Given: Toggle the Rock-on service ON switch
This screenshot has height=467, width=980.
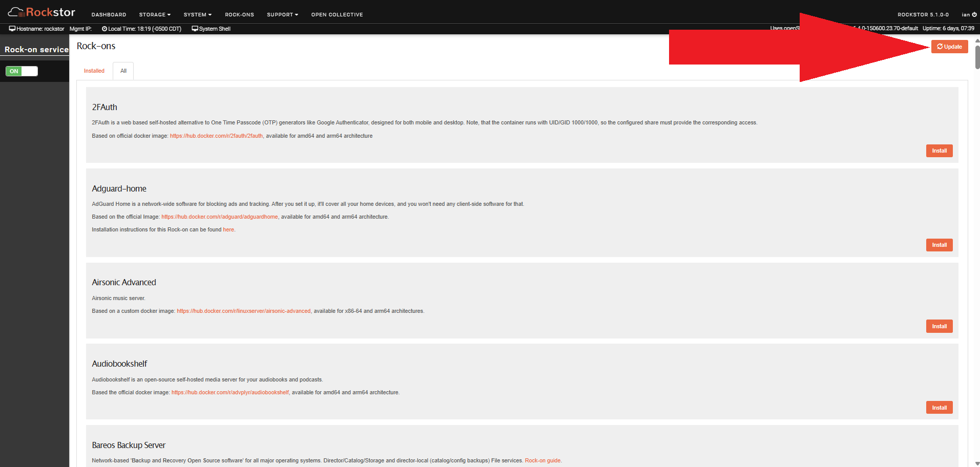Looking at the screenshot, I should [x=22, y=71].
